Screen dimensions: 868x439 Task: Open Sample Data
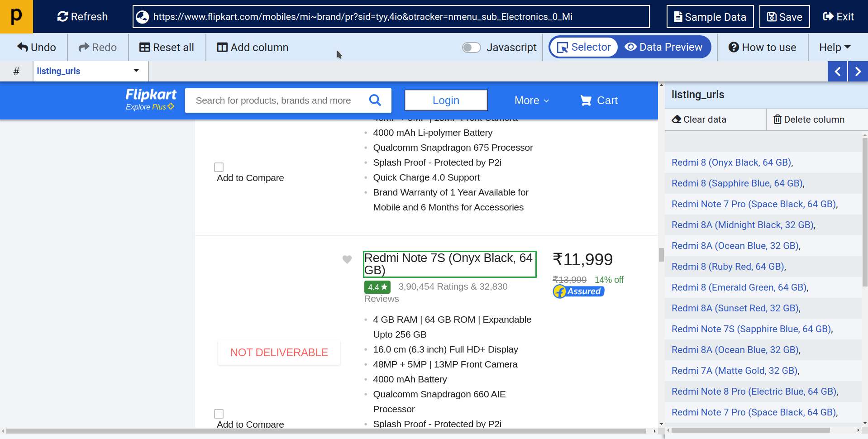[710, 17]
